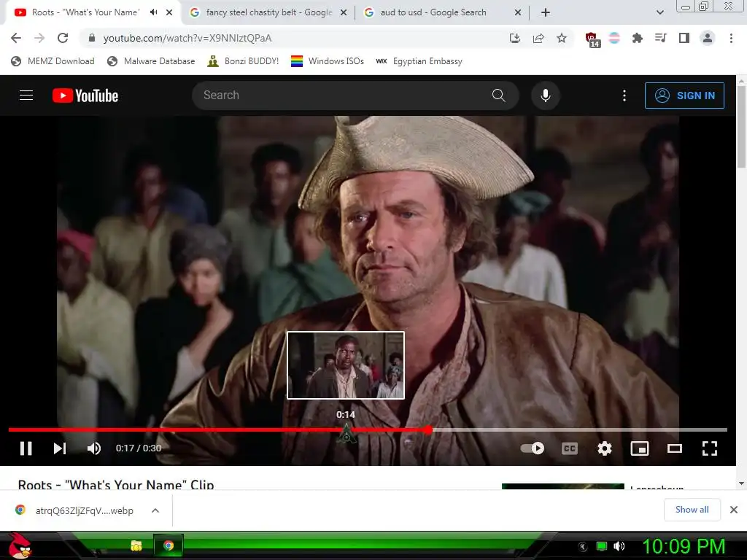The width and height of the screenshot is (747, 560).
Task: View site lock information
Action: (x=92, y=38)
